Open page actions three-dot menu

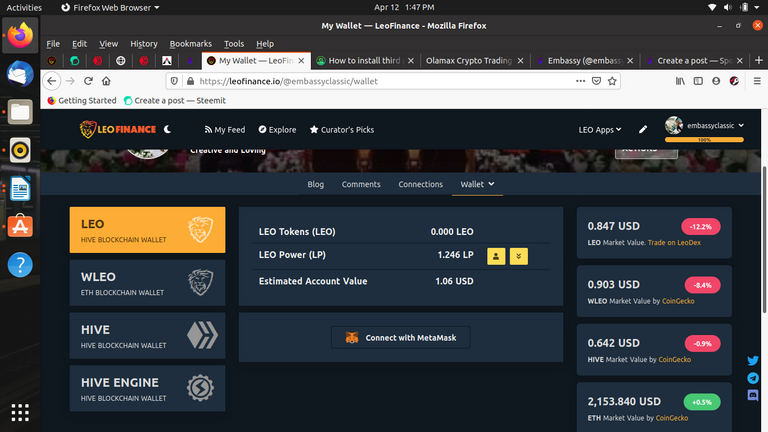click(x=580, y=81)
